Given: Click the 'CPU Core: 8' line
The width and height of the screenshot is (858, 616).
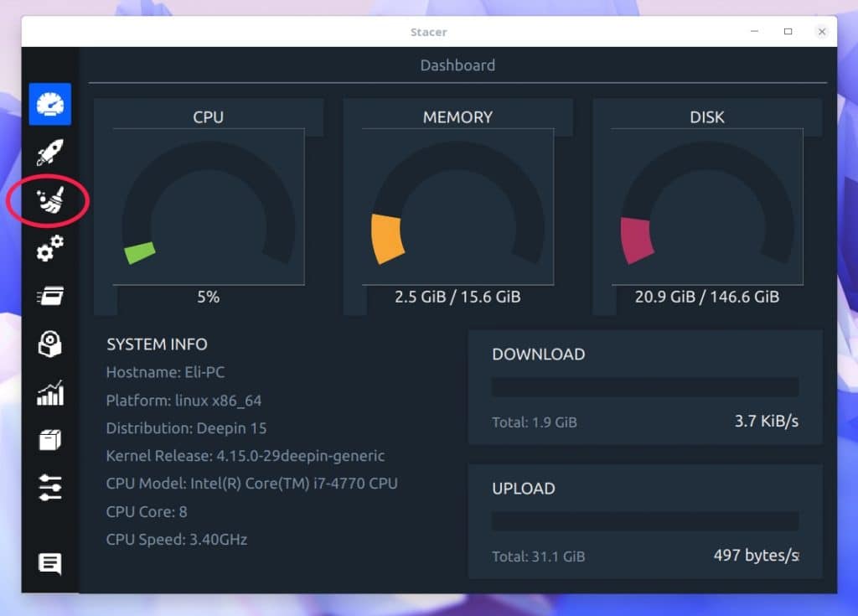Looking at the screenshot, I should (147, 512).
